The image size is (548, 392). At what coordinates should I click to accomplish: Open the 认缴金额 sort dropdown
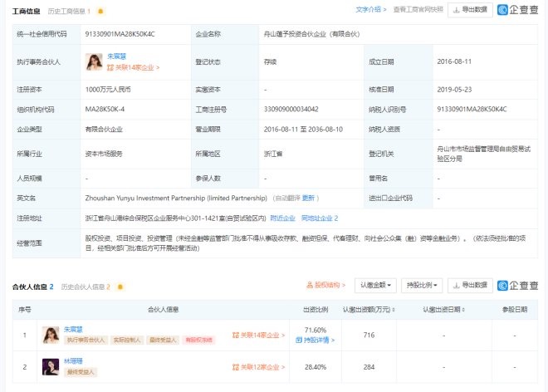(376, 285)
